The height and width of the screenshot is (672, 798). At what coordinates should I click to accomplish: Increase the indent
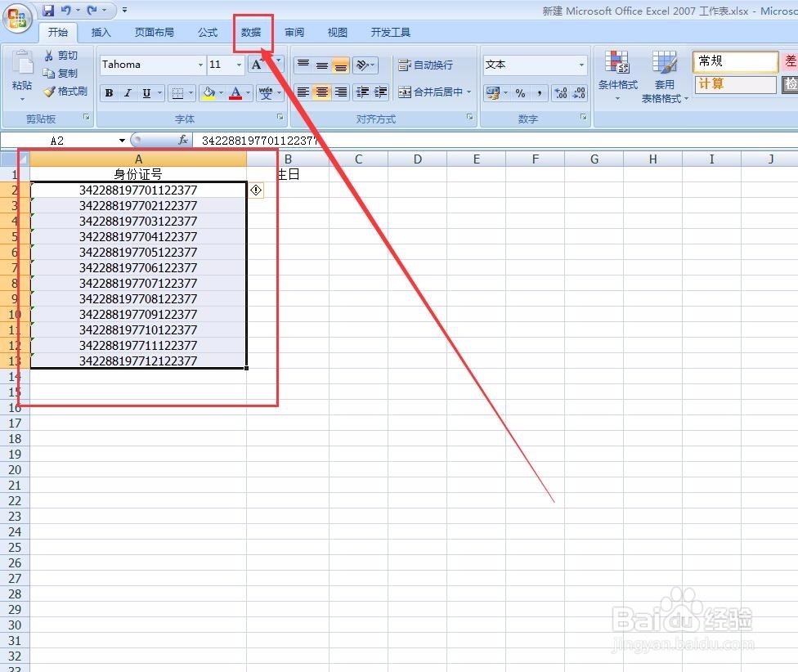[x=381, y=92]
